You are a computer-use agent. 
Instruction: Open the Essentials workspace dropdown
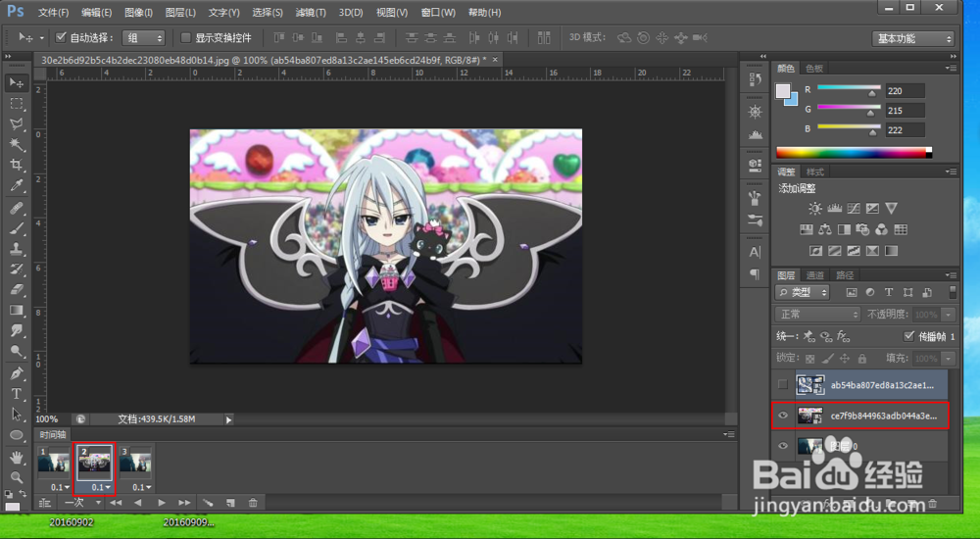[913, 39]
